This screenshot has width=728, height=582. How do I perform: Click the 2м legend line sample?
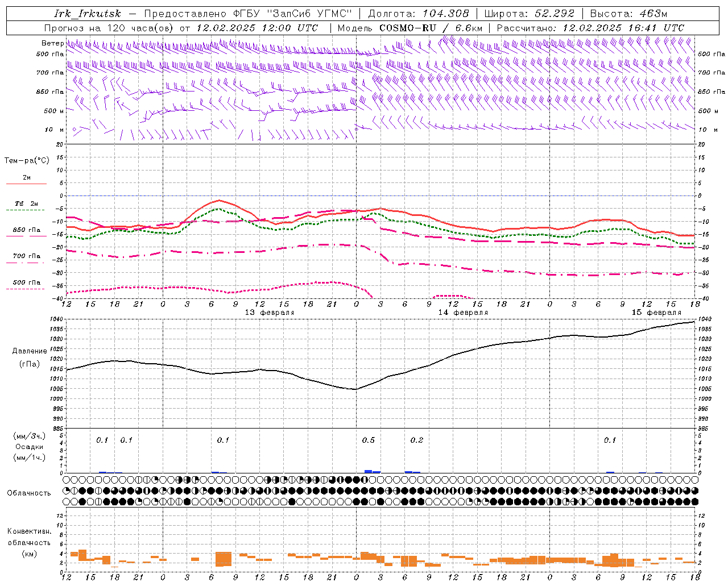coord(26,184)
